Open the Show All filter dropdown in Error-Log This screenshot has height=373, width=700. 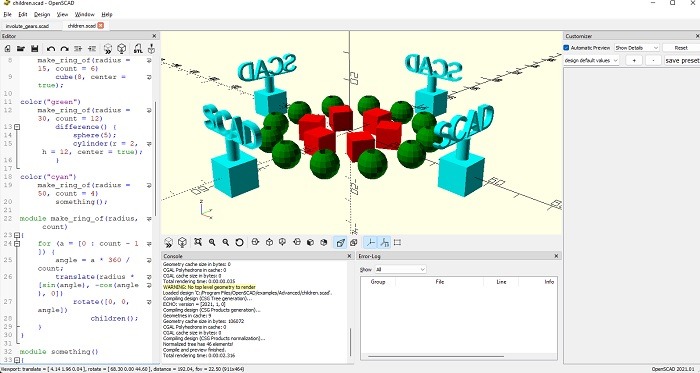tap(400, 269)
